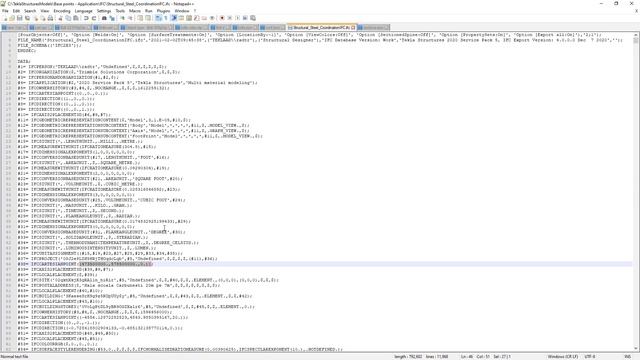Toggle synchronized horizontal scrolling

pyautogui.click(x=148, y=18)
